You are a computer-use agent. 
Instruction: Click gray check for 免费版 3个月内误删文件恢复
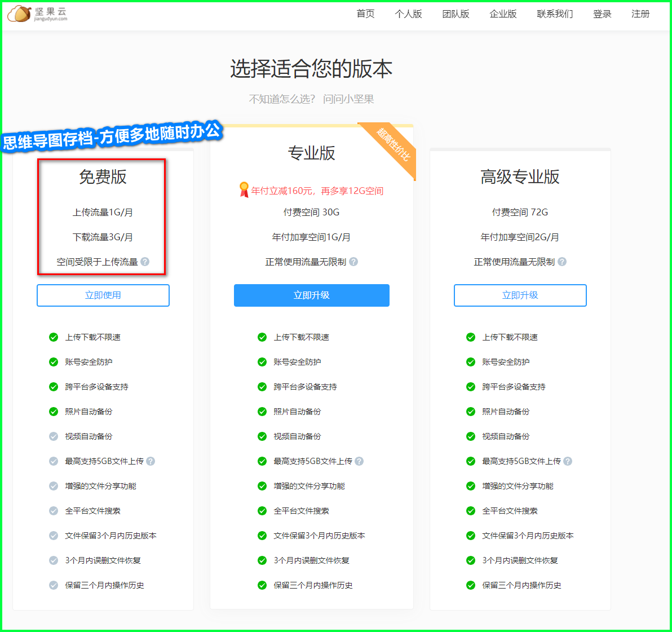(x=54, y=560)
